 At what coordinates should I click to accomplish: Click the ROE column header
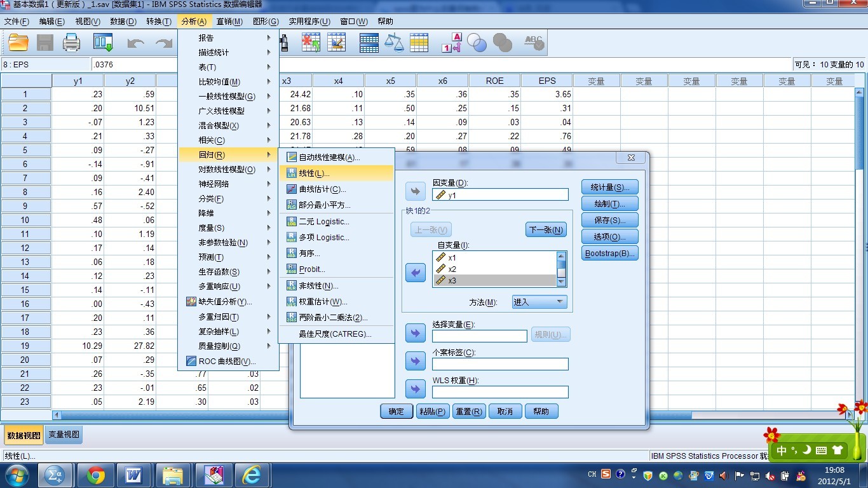495,81
